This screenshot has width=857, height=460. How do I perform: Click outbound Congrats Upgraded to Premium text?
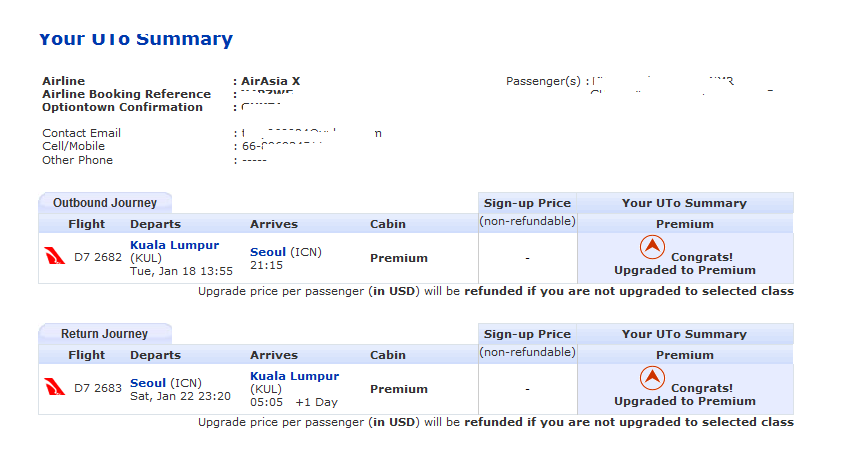pyautogui.click(x=685, y=264)
